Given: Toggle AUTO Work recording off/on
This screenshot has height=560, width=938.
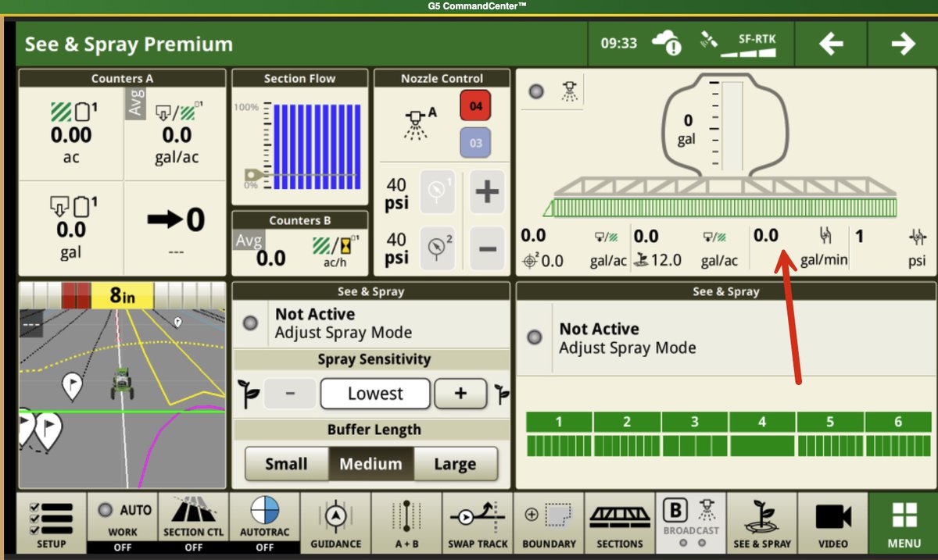Looking at the screenshot, I should pos(122,523).
